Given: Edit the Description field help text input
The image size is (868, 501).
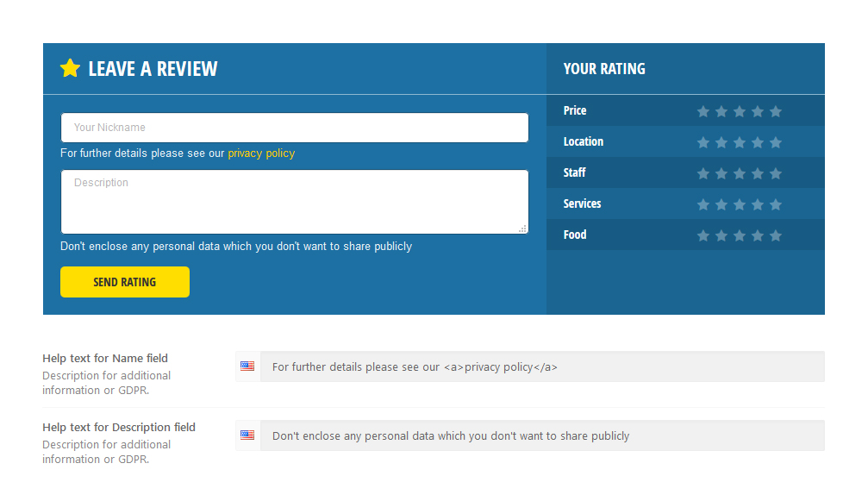Looking at the screenshot, I should (x=541, y=435).
